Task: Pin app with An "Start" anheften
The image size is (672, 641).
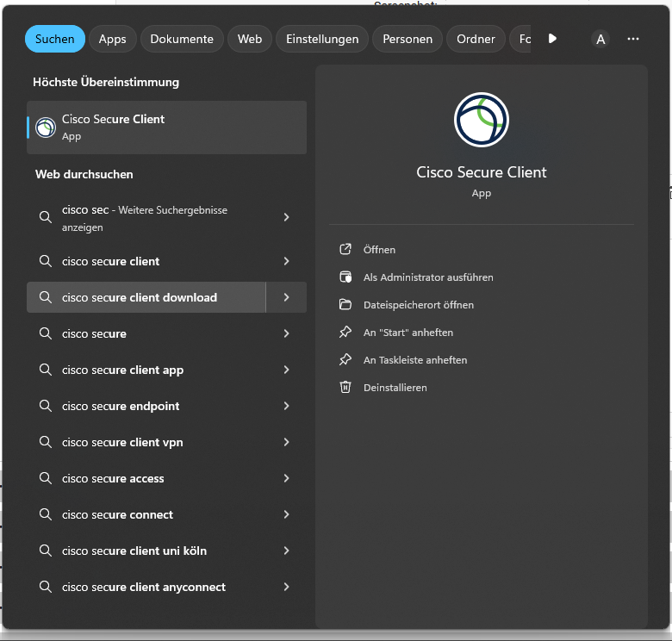Action: point(408,333)
